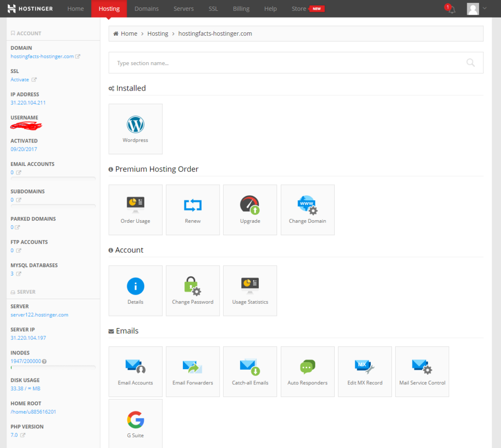The width and height of the screenshot is (501, 448).
Task: Open Email Accounts manager
Action: click(135, 372)
